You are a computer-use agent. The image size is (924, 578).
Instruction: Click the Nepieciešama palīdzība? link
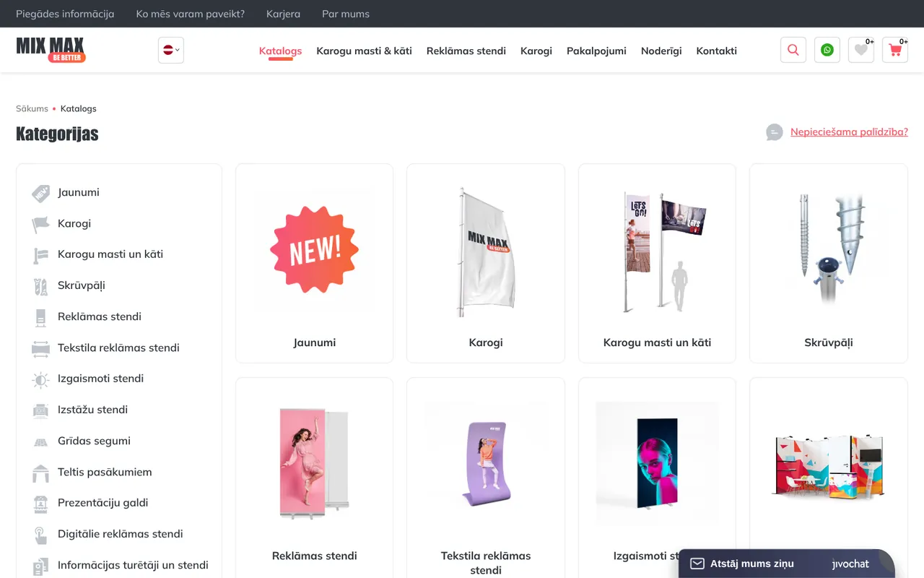[x=849, y=131]
